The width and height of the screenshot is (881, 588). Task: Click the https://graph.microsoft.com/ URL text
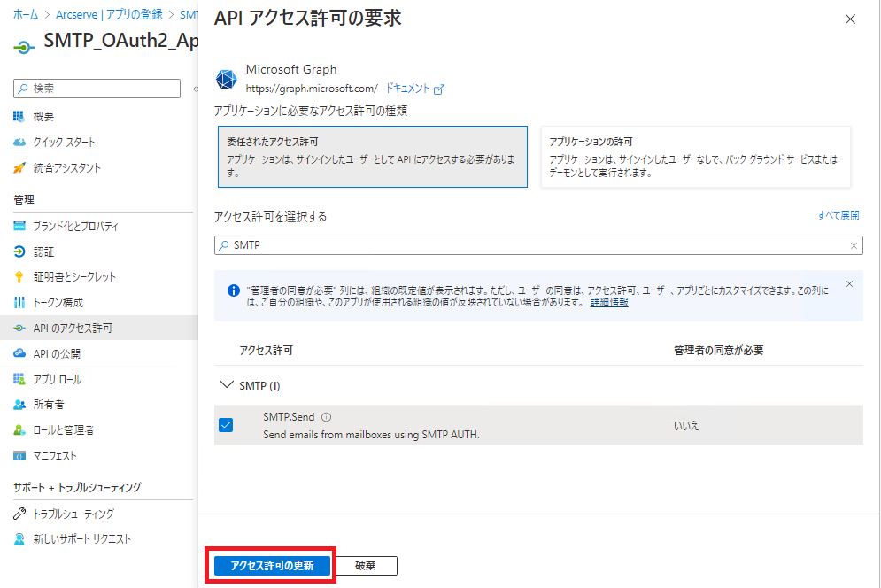tap(312, 89)
